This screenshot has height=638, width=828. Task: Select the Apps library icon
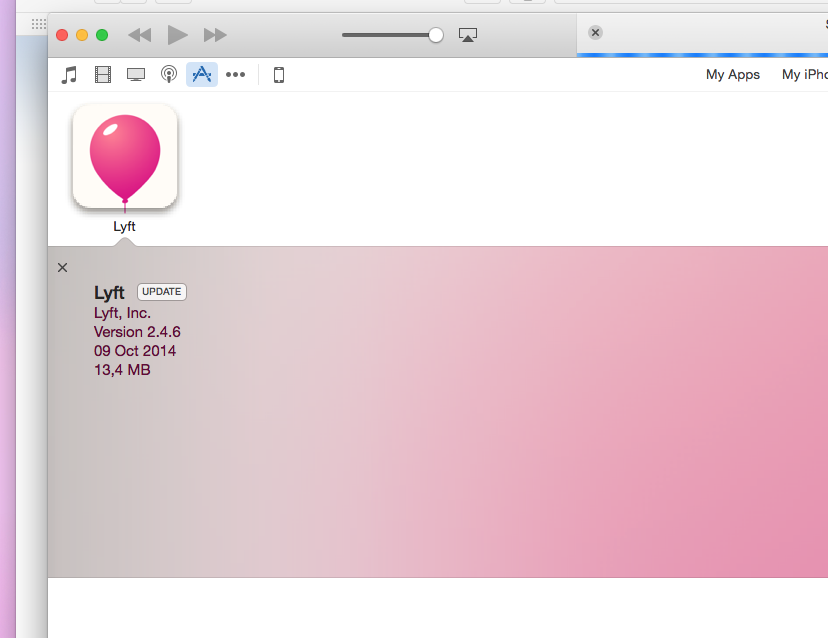[202, 74]
